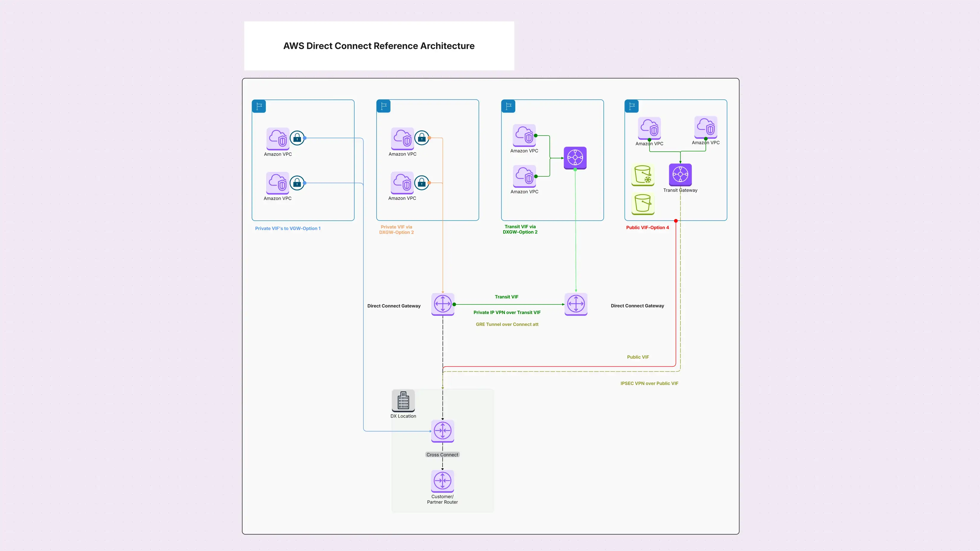Select the Transit Gateway icon in Transit VIF via DXGW box
This screenshot has height=551, width=980.
(575, 158)
